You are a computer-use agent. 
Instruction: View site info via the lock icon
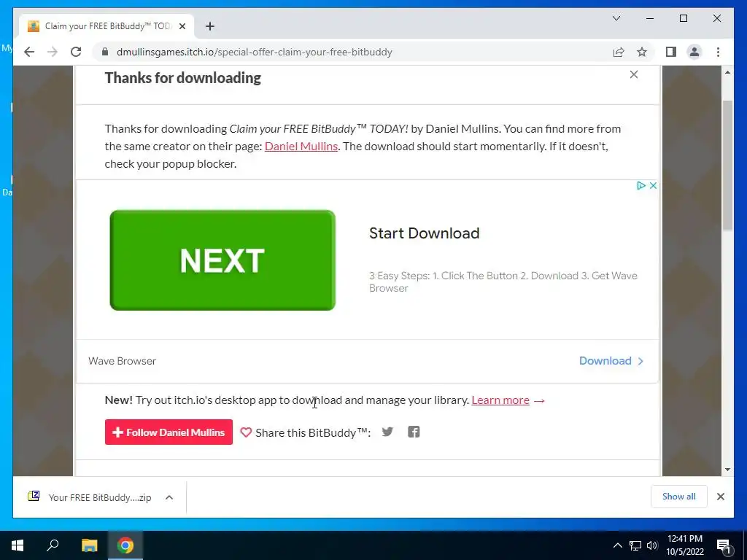click(105, 52)
